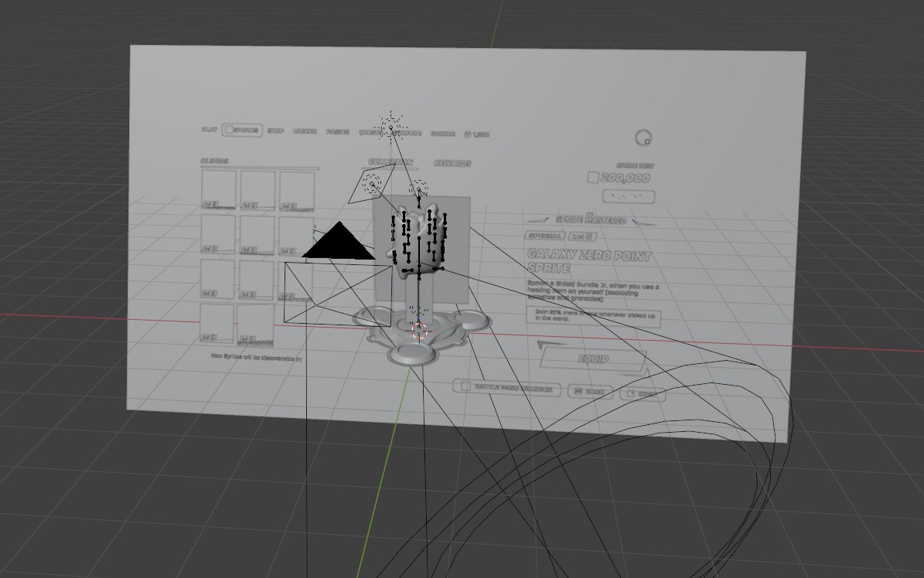The width and height of the screenshot is (924, 578).
Task: Click the CAREER tab on the image
Action: [x=442, y=134]
